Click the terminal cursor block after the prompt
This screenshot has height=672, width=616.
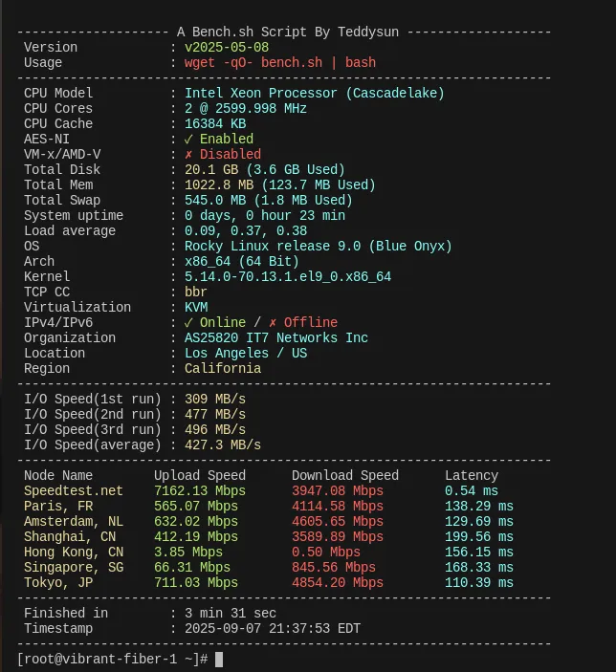click(219, 660)
